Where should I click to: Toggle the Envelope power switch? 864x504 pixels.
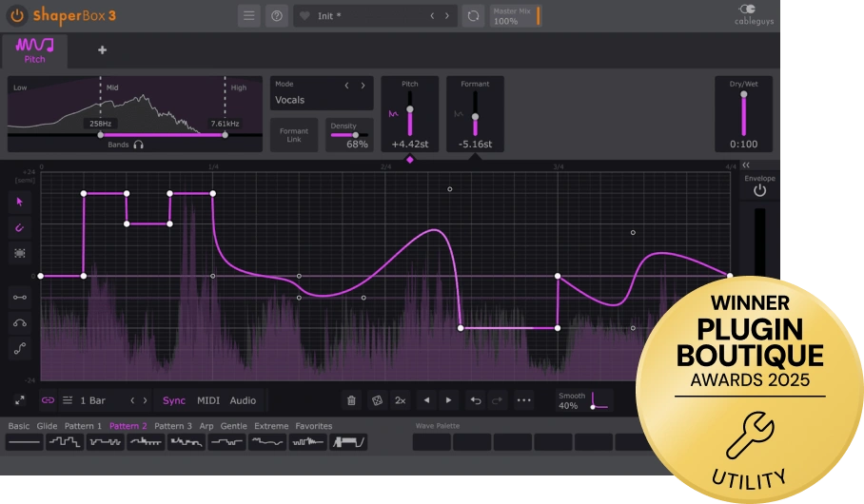760,190
